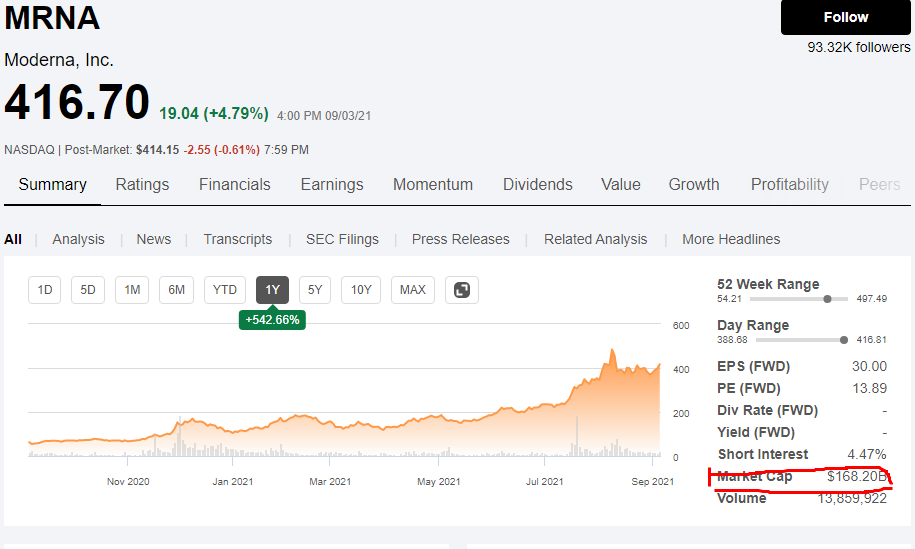Image resolution: width=915 pixels, height=549 pixels.
Task: Click the Follow button
Action: point(846,18)
